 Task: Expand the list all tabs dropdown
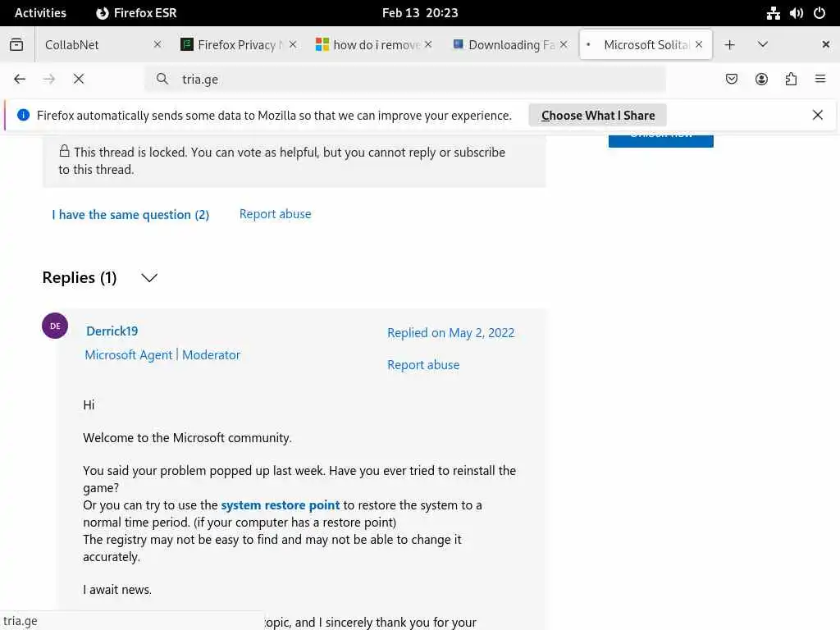[x=762, y=45]
